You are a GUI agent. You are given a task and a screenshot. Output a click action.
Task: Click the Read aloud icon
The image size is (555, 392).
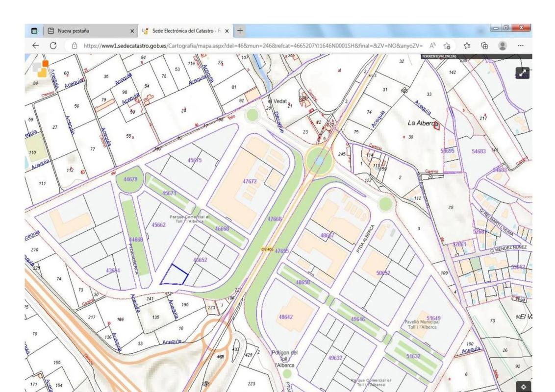click(429, 46)
